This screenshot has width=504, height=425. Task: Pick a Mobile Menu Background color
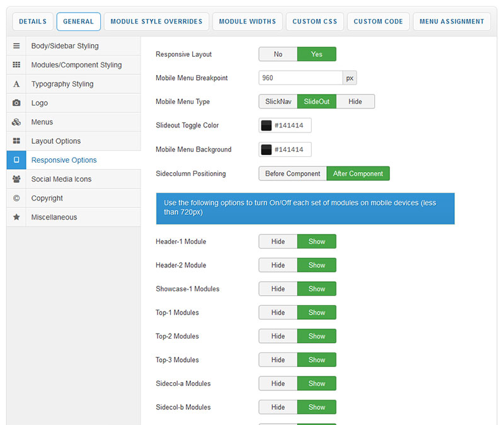266,149
